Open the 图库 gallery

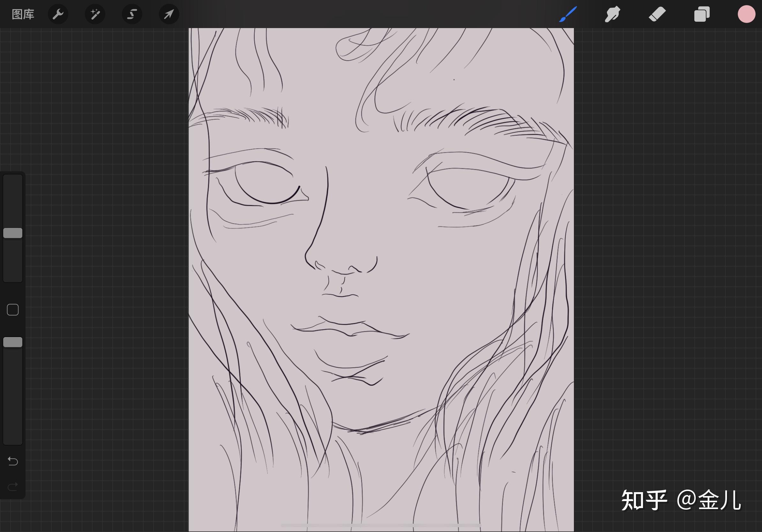[x=23, y=14]
